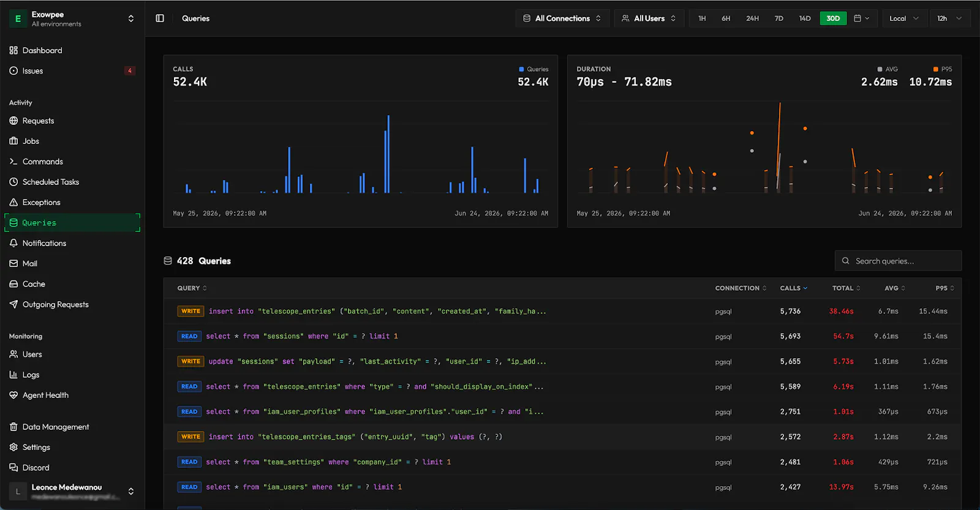Viewport: 980px width, 510px height.
Task: Toggle the AVG series in Duration chart
Action: [888, 69]
